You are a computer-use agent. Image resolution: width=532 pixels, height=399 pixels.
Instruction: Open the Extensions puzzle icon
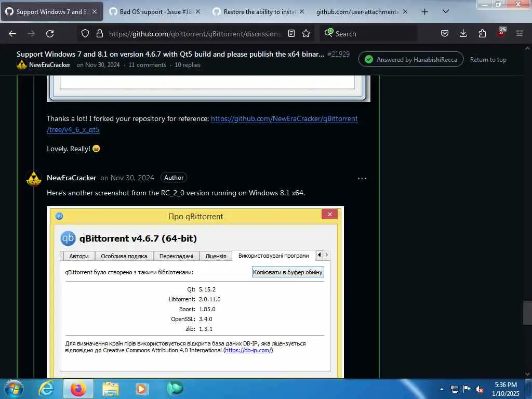point(482,33)
